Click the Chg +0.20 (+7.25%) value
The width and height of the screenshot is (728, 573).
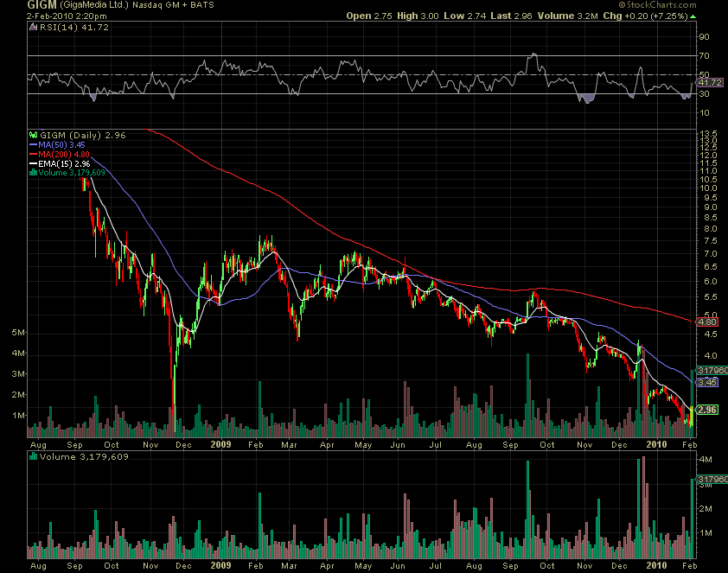click(x=645, y=16)
